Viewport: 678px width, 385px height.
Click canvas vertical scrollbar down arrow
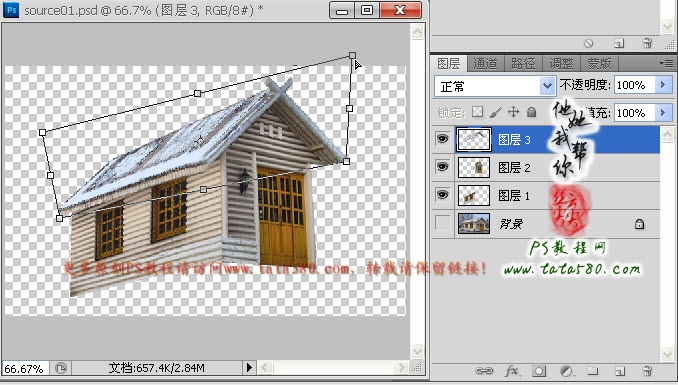pos(417,350)
